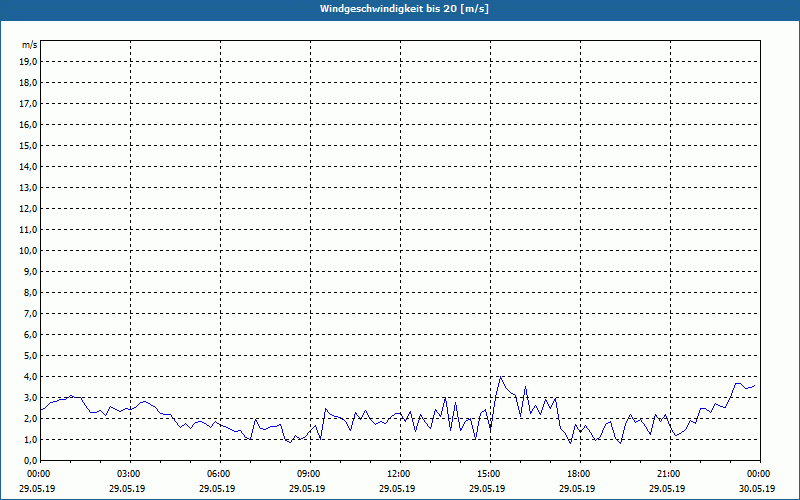The width and height of the screenshot is (800, 500).
Task: Pick the 14,0 axis tick label
Action: point(29,166)
